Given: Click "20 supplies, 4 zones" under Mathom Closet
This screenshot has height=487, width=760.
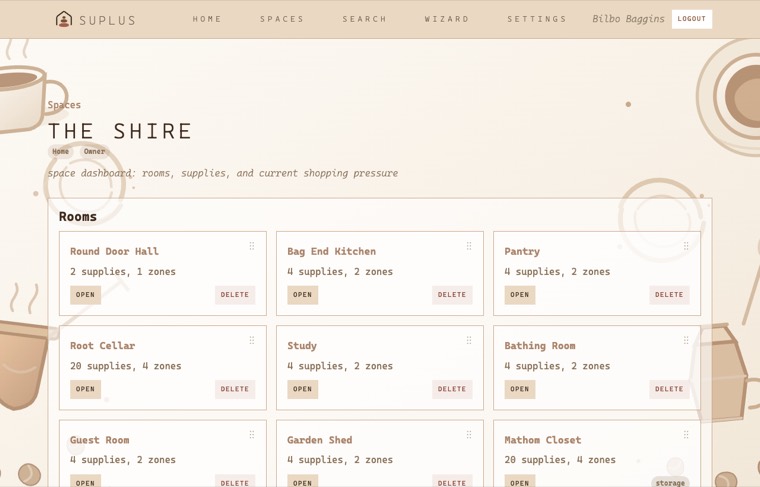Looking at the screenshot, I should [x=560, y=460].
